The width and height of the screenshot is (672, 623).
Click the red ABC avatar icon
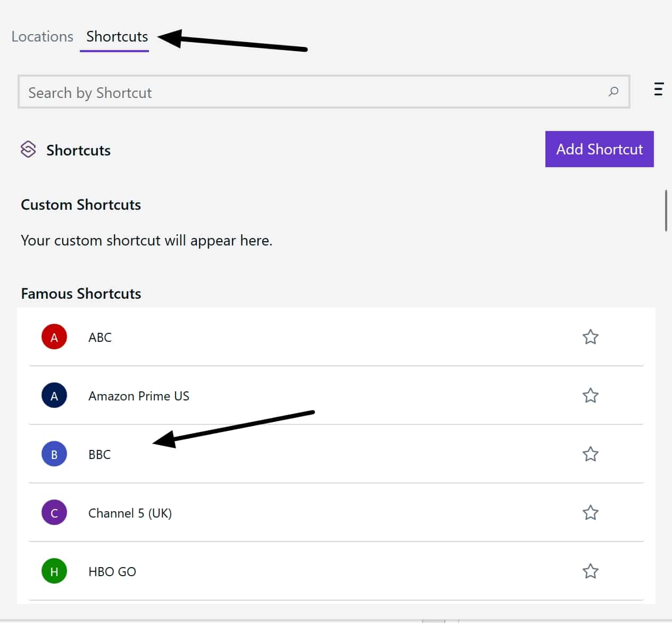pyautogui.click(x=54, y=337)
